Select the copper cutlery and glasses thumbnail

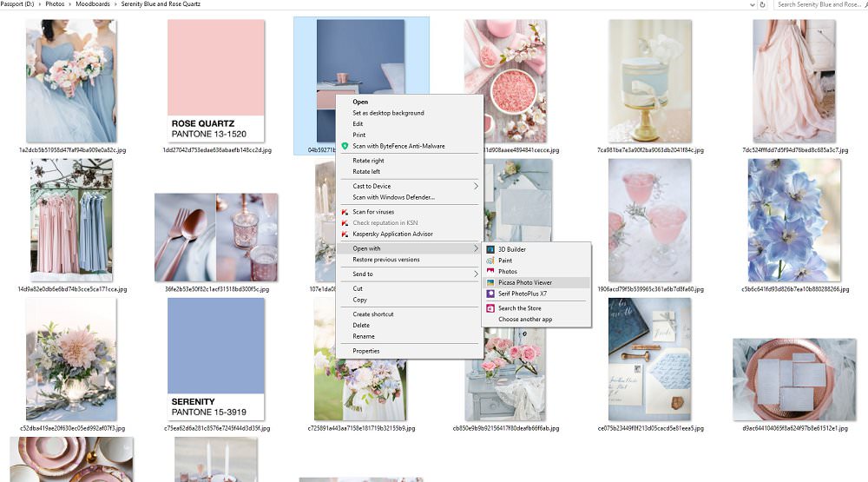pyautogui.click(x=216, y=237)
